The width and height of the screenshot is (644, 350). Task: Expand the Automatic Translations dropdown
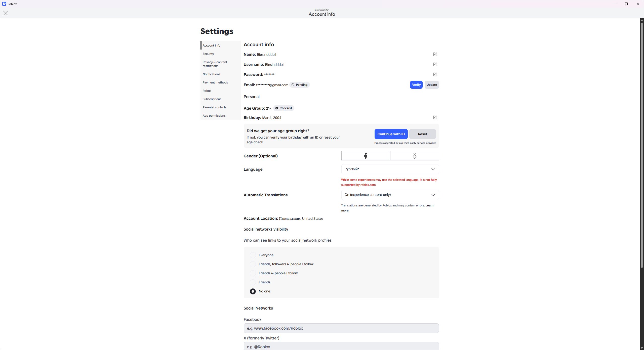coord(390,195)
